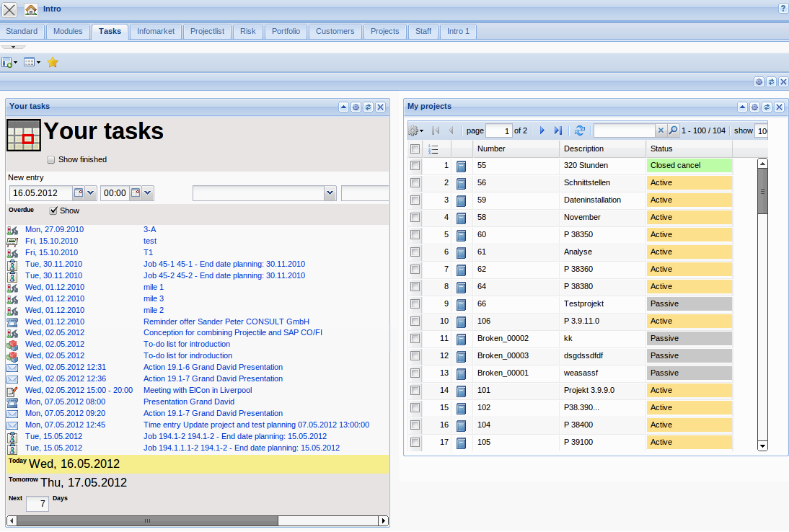The width and height of the screenshot is (789, 532).
Task: Open the gear settings dropdown in My projects
Action: (x=415, y=130)
